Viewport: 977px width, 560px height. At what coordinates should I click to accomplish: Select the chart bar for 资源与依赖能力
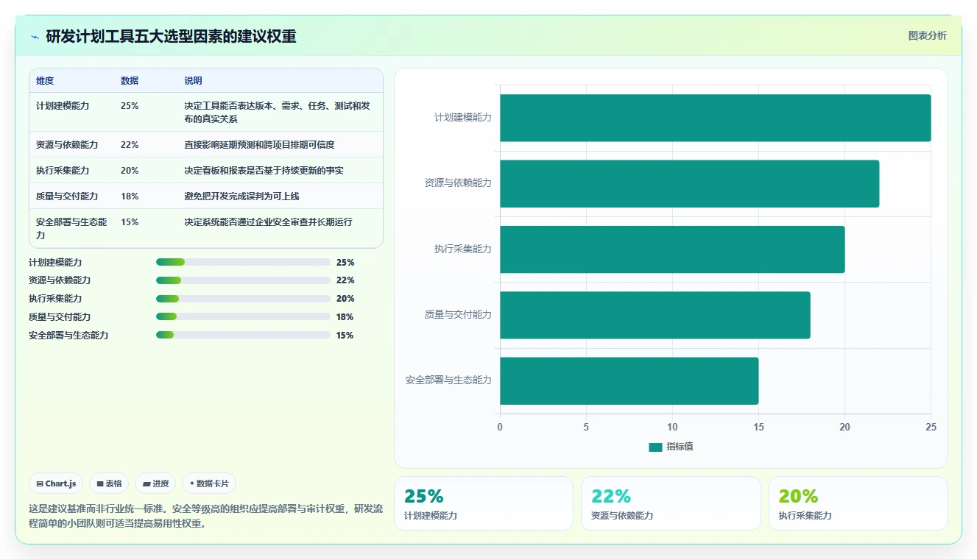coord(689,183)
